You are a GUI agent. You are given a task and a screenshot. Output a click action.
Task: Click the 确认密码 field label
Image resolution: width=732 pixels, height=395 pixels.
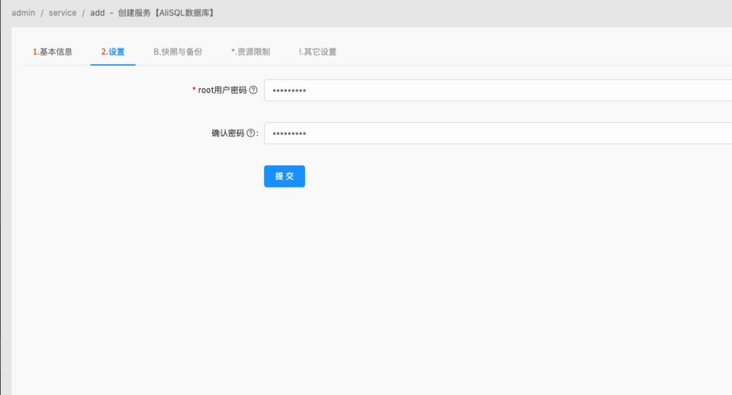tap(228, 133)
